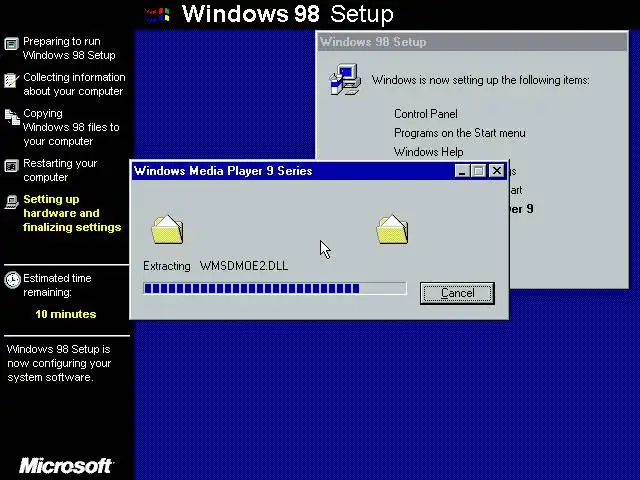Viewport: 640px width, 480px height.
Task: Click the 'WMSDMOE2.DLL' filename text
Action: click(x=244, y=266)
